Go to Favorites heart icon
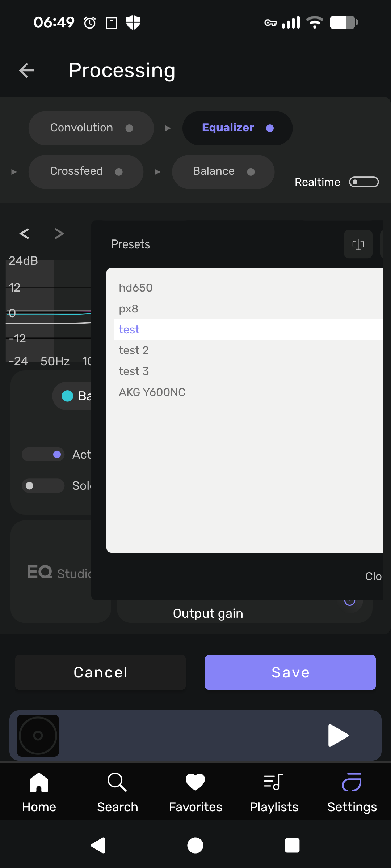The image size is (391, 868). pos(195,791)
